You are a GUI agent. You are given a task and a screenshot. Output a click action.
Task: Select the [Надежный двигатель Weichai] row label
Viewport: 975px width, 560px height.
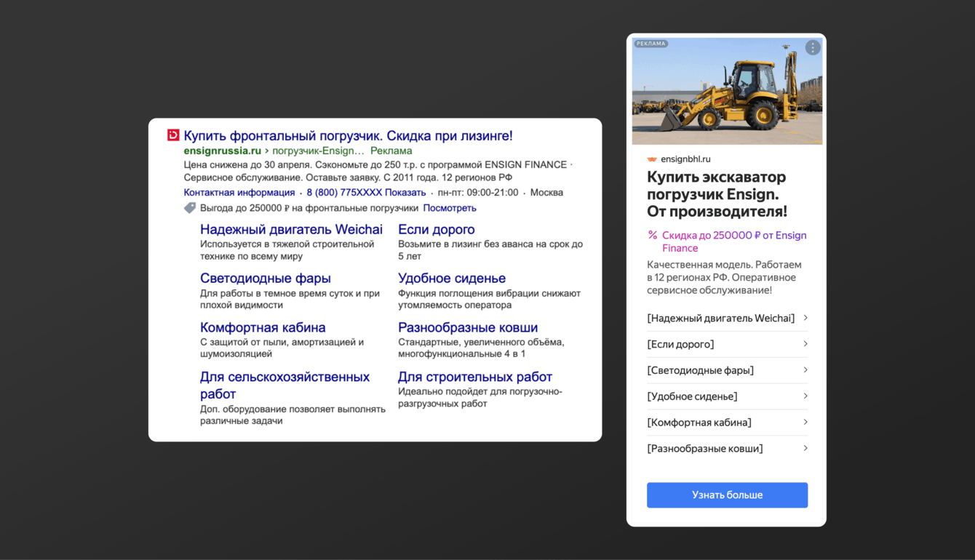pos(721,318)
